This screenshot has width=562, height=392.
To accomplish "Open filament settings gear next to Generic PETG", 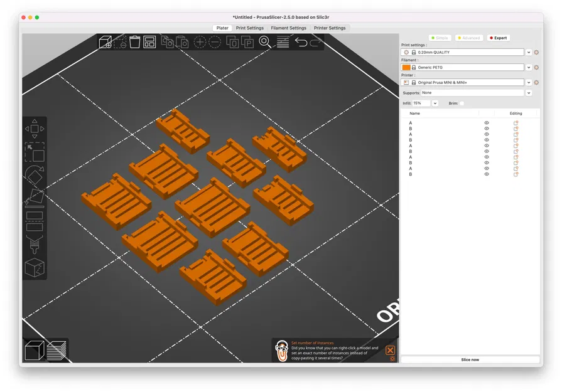I will [x=536, y=67].
